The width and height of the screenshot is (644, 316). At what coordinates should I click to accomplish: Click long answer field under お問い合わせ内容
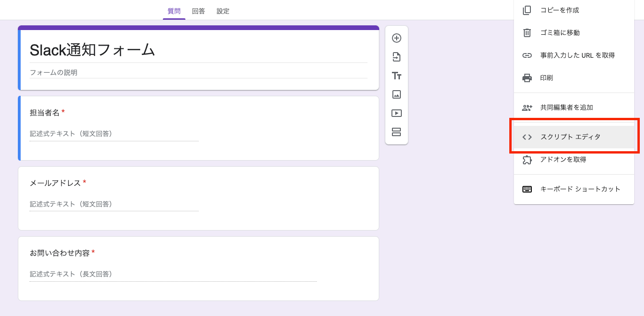173,274
